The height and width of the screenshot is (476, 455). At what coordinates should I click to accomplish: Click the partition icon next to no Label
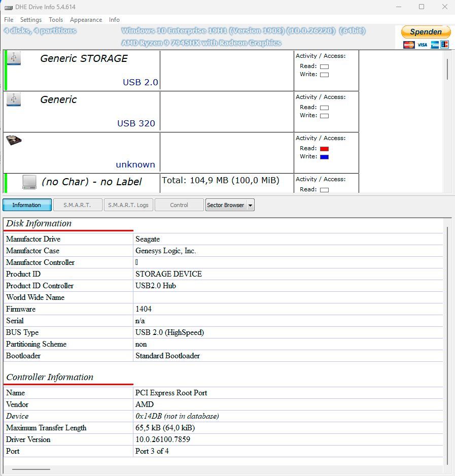click(29, 182)
